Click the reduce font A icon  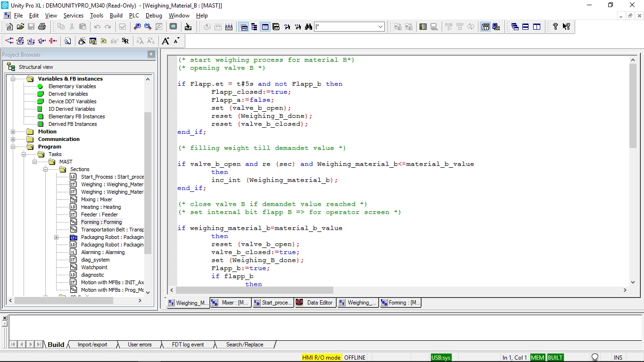[x=176, y=41]
